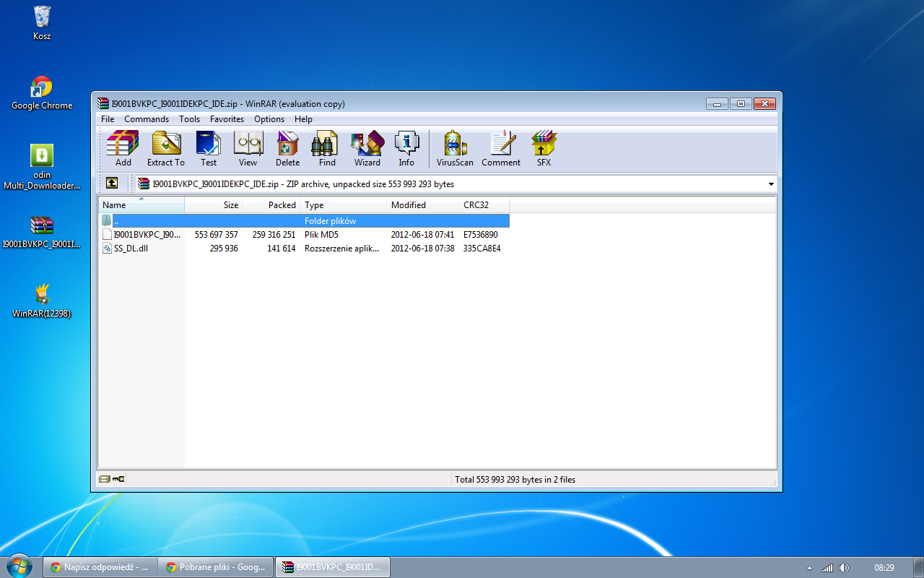Viewport: 924px width, 578px height.
Task: Click the packed value 141 614
Action: coord(282,249)
